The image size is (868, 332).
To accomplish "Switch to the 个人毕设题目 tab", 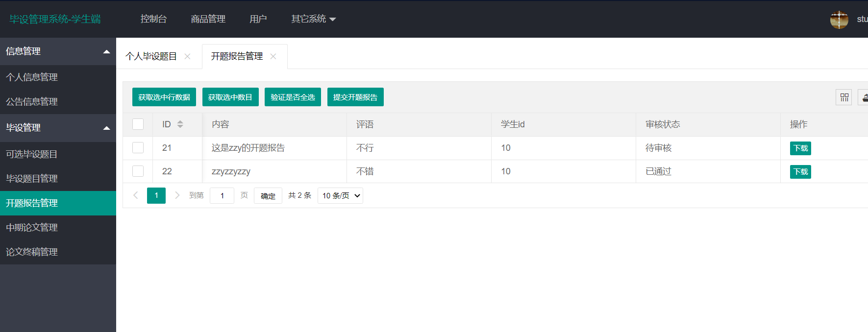I will coord(151,56).
